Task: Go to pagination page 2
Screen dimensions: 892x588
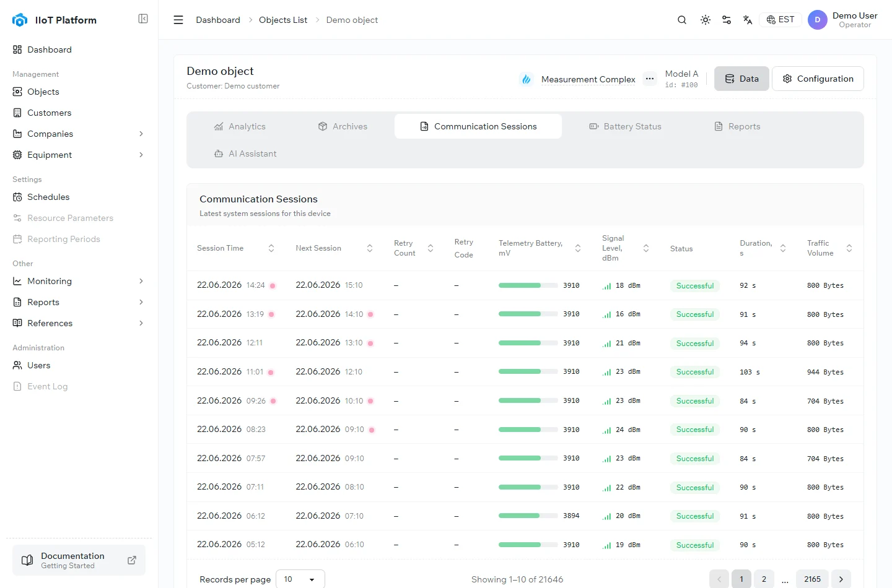Action: click(x=764, y=579)
